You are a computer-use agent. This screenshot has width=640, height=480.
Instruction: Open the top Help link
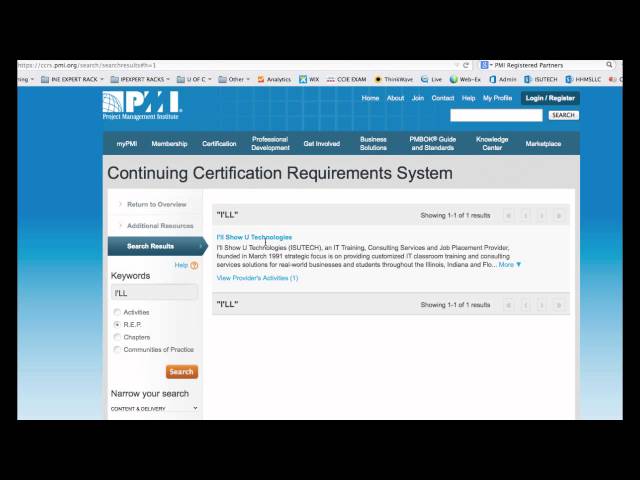[469, 98]
